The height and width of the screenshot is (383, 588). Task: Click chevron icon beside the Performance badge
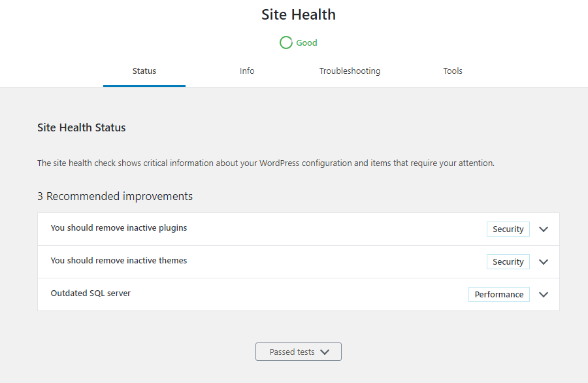pos(544,295)
